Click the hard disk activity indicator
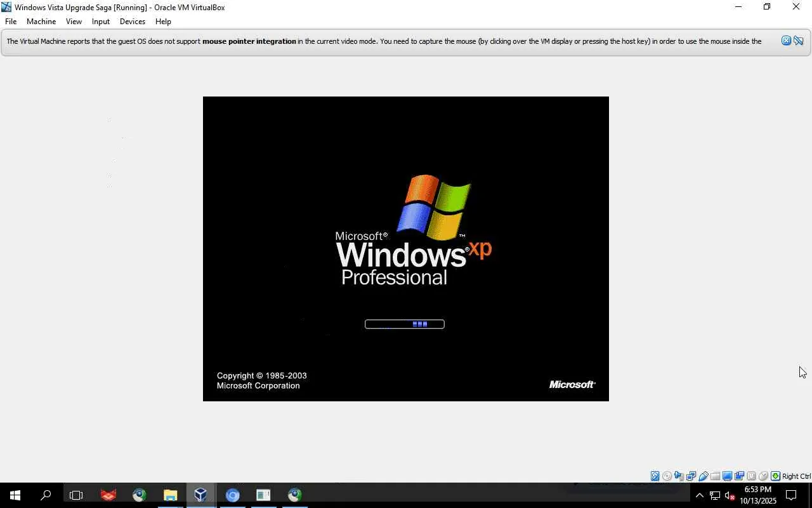 (x=655, y=476)
